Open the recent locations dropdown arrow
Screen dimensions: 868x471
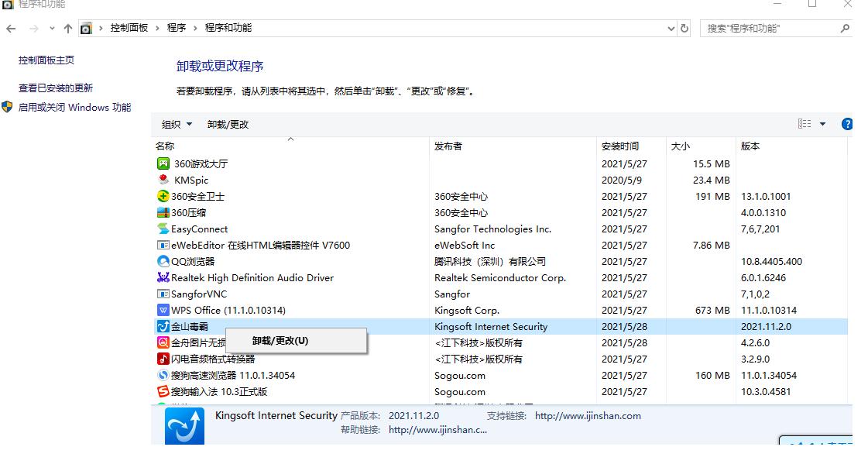[x=51, y=28]
